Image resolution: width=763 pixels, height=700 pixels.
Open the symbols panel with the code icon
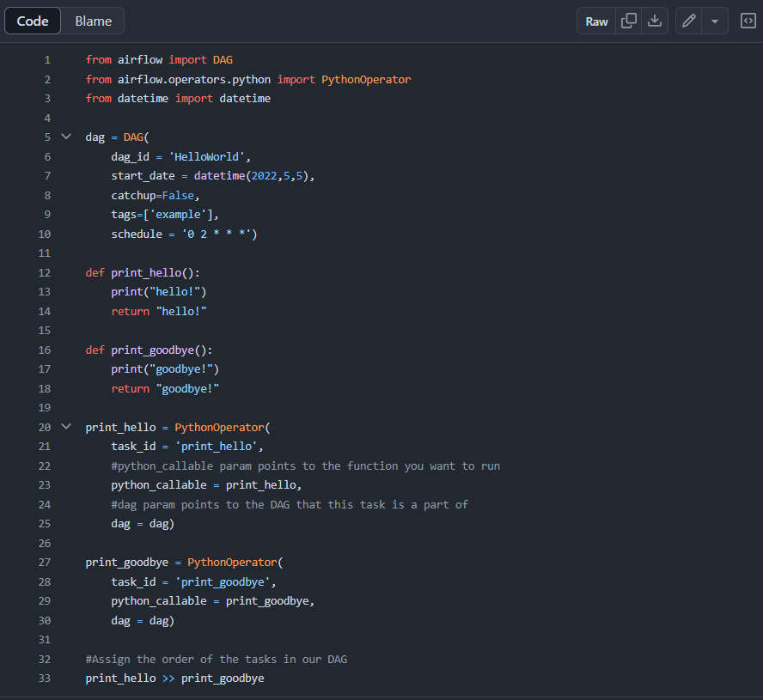click(x=748, y=21)
